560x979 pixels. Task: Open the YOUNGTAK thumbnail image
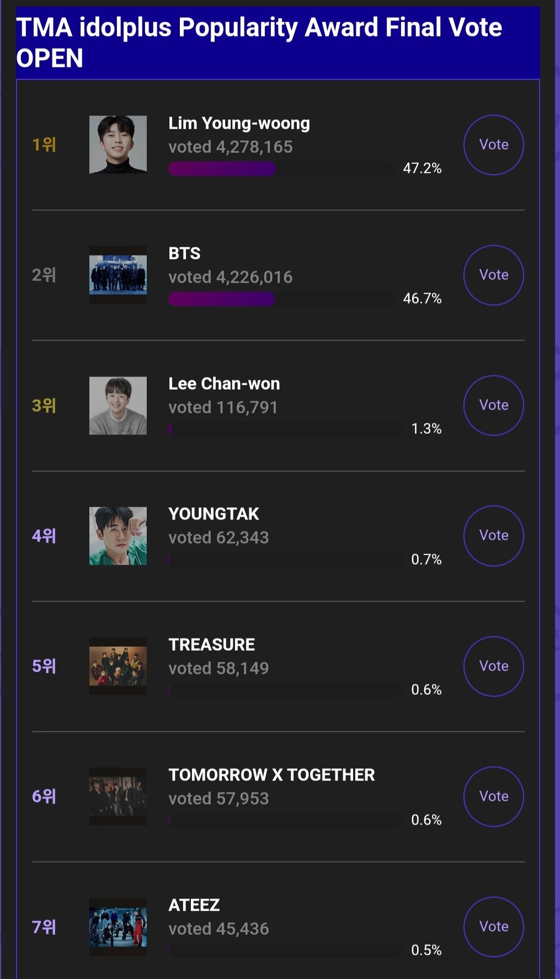(x=118, y=536)
